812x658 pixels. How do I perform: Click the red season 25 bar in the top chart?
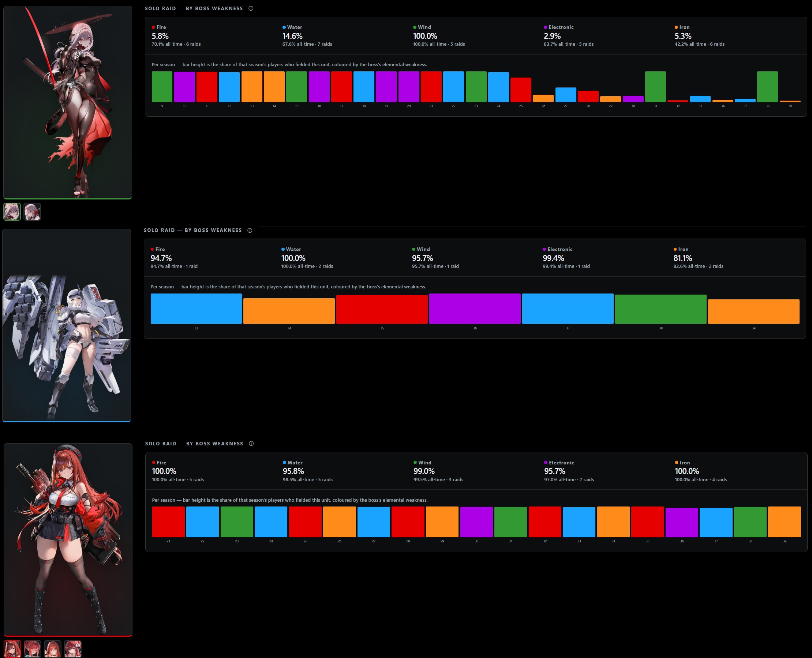pos(521,90)
